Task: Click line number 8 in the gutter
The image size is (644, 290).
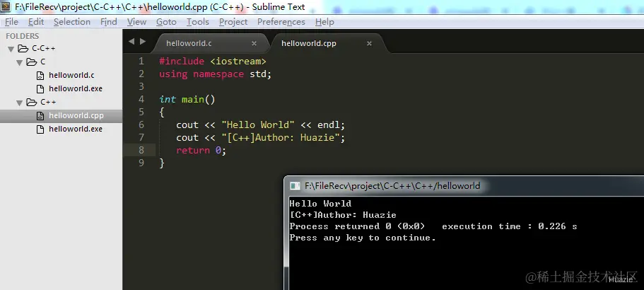Action: coord(141,151)
